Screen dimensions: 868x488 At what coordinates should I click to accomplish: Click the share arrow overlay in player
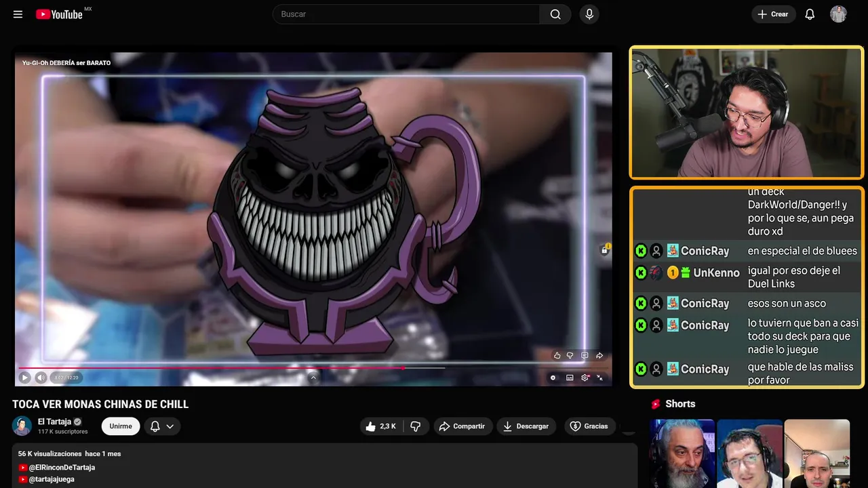click(x=599, y=355)
